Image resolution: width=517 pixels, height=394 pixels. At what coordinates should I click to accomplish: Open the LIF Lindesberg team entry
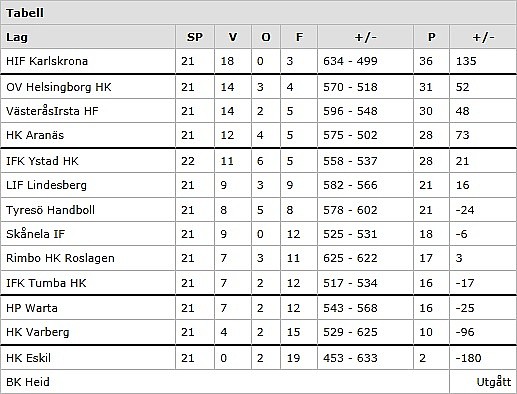[46, 185]
